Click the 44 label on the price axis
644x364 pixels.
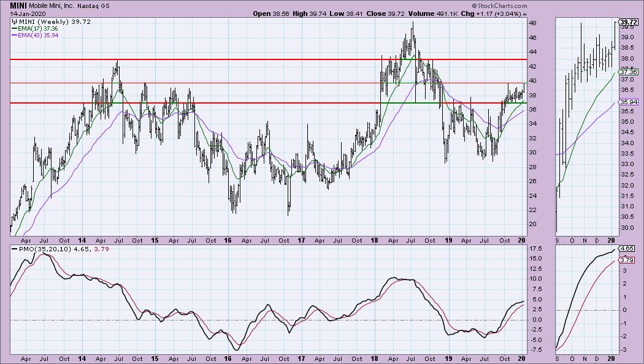(x=532, y=52)
